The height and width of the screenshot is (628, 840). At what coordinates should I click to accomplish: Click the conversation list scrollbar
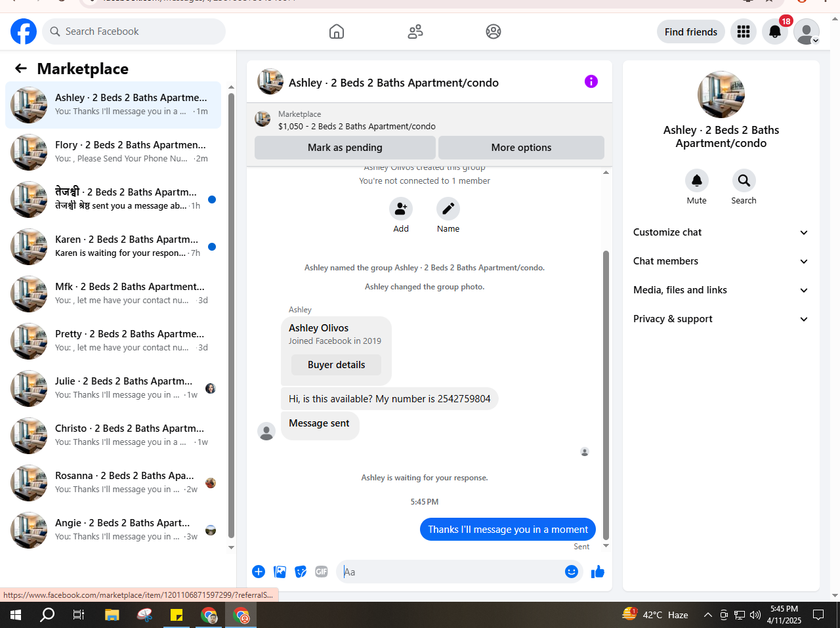coord(231,315)
